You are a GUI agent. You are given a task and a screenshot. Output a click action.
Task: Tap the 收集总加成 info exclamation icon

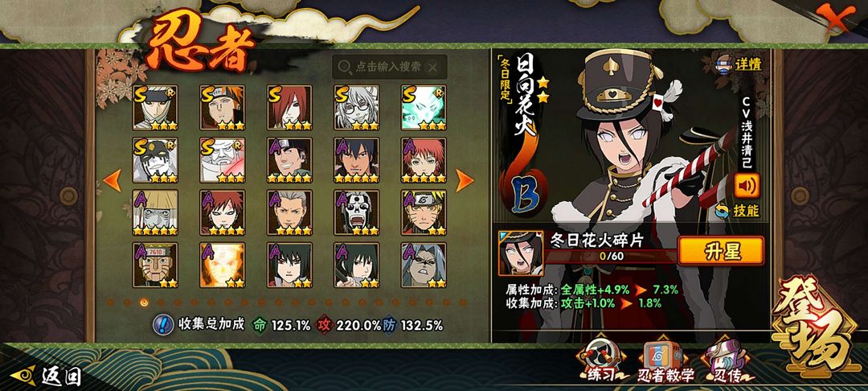pyautogui.click(x=162, y=324)
